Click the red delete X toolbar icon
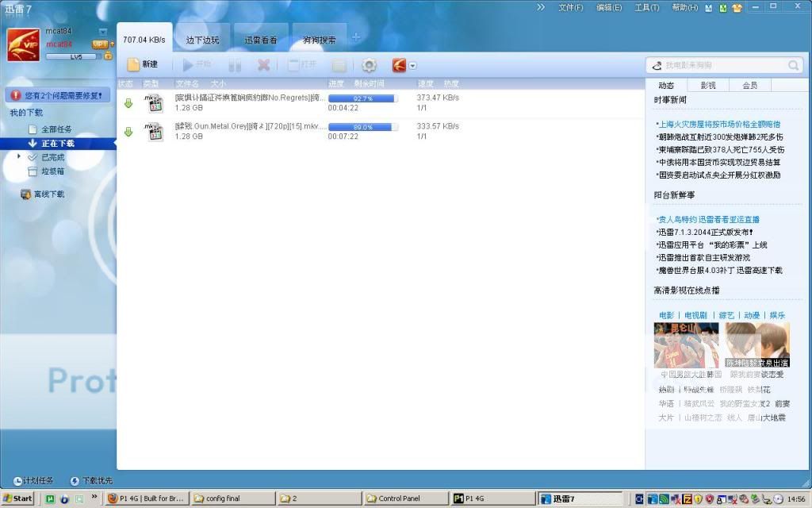Screen dimensions: 812x508 (x=263, y=65)
